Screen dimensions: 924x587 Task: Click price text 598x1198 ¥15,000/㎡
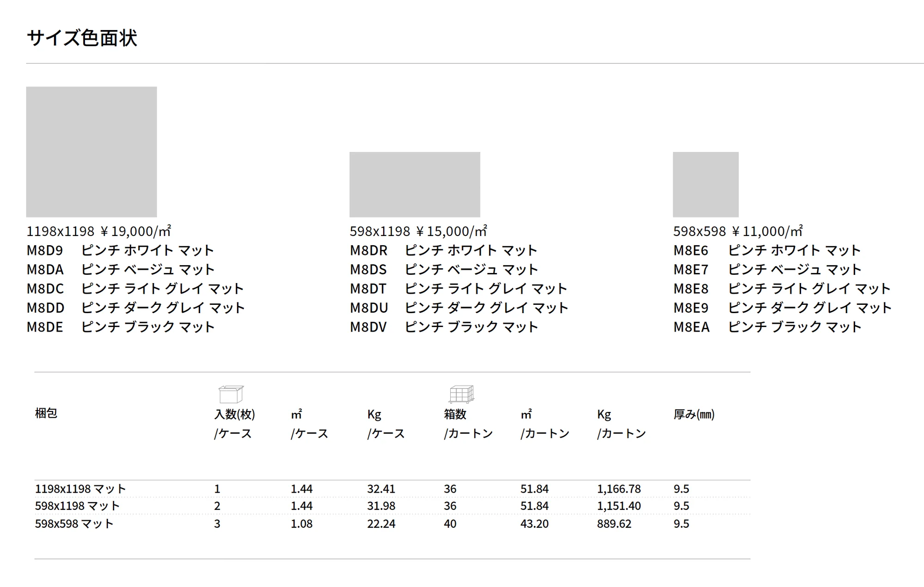click(x=418, y=231)
